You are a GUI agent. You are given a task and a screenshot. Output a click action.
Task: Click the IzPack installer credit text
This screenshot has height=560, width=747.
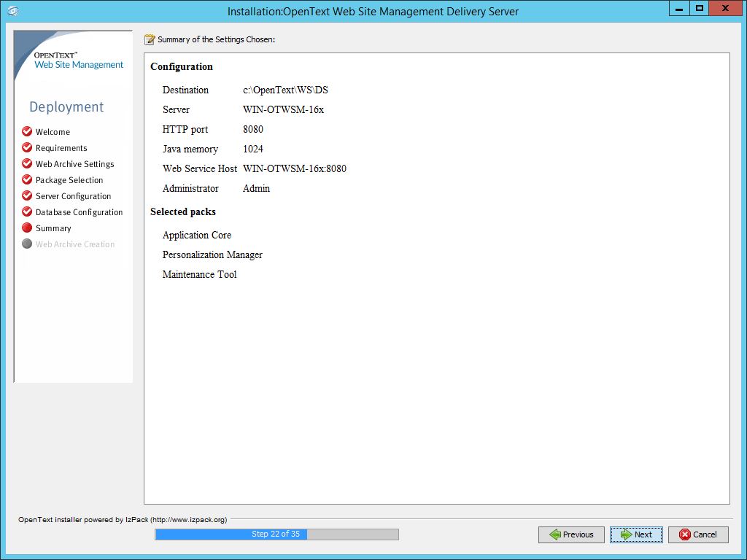[123, 519]
